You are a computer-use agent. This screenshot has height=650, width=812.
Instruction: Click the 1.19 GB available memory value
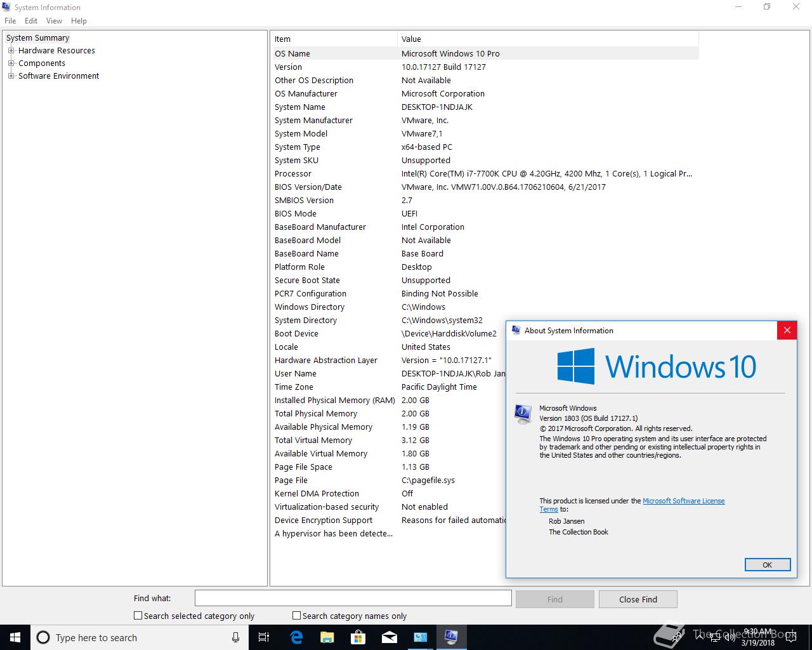[416, 427]
